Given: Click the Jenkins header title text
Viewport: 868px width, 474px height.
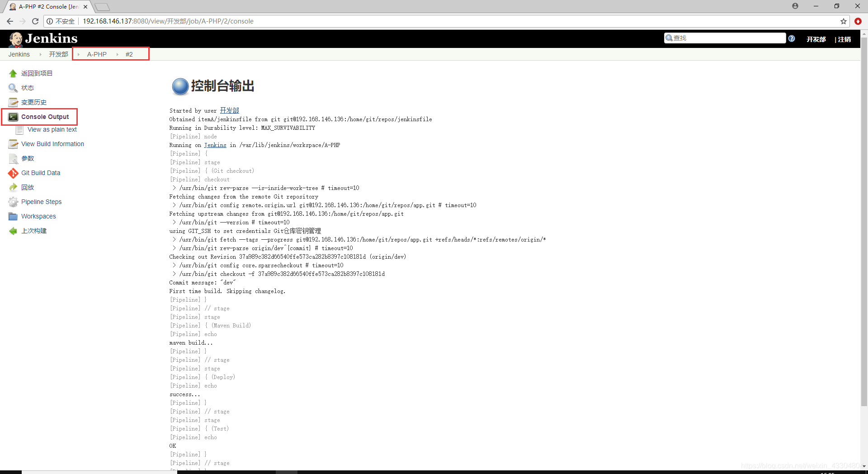Looking at the screenshot, I should click(51, 38).
